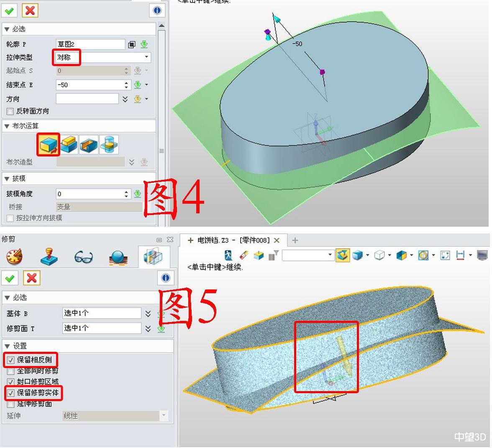The image size is (492, 448).
Task: Click the plus button to add tab
Action: click(x=295, y=240)
